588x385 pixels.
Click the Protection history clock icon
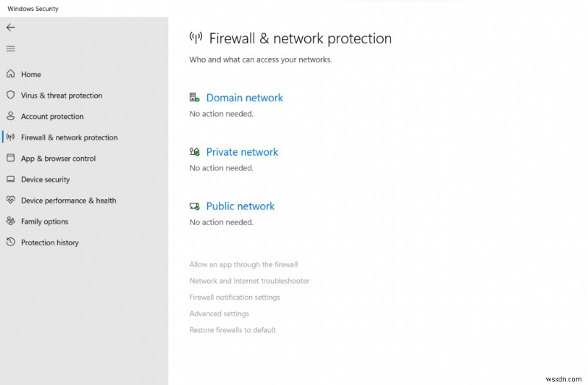coord(10,242)
